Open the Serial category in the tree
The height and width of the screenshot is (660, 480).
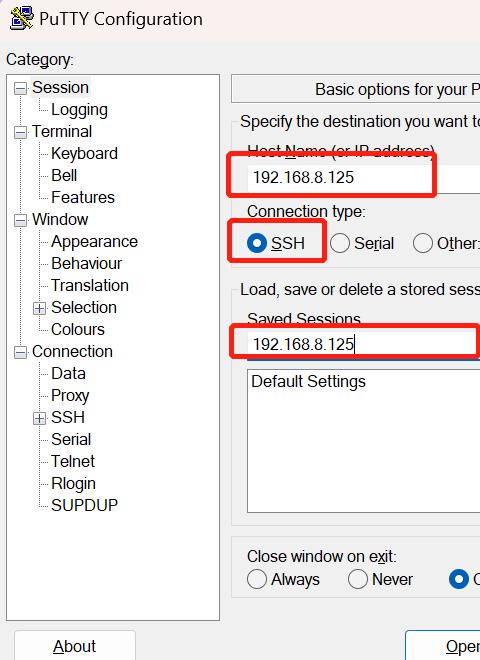point(71,439)
